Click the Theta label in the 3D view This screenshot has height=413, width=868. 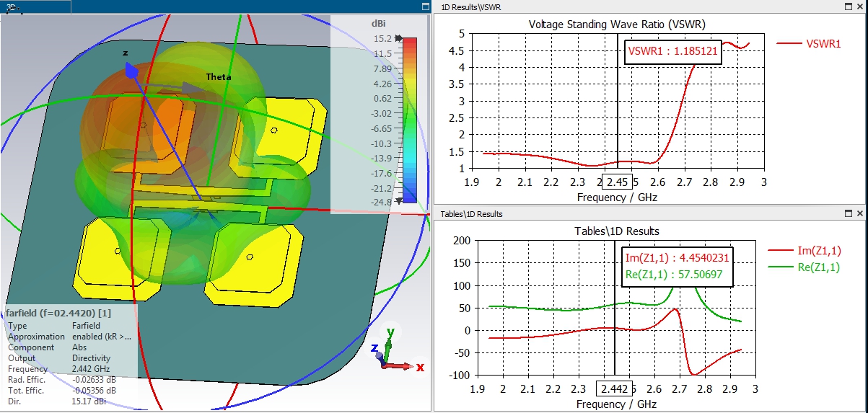point(218,76)
